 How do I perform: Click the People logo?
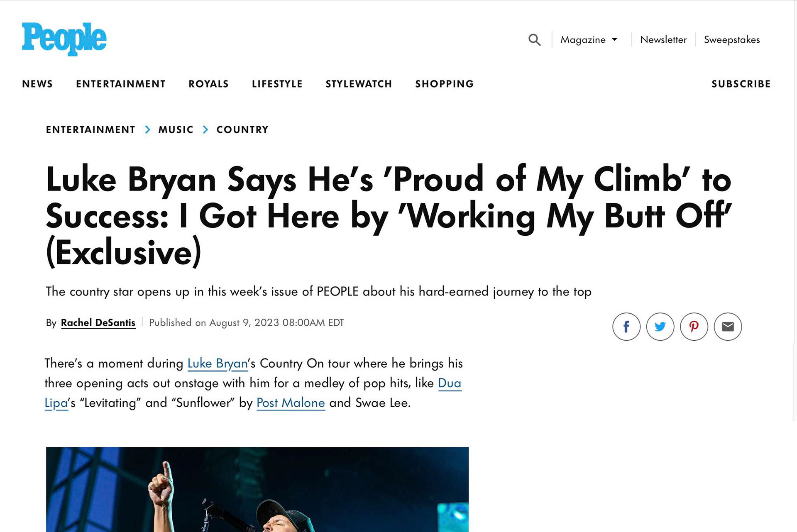pyautogui.click(x=64, y=39)
